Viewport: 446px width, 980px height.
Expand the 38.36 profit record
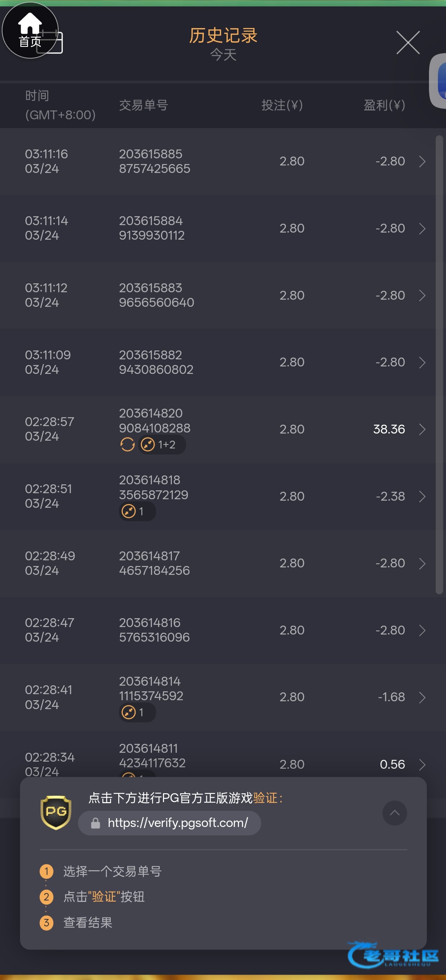[422, 429]
